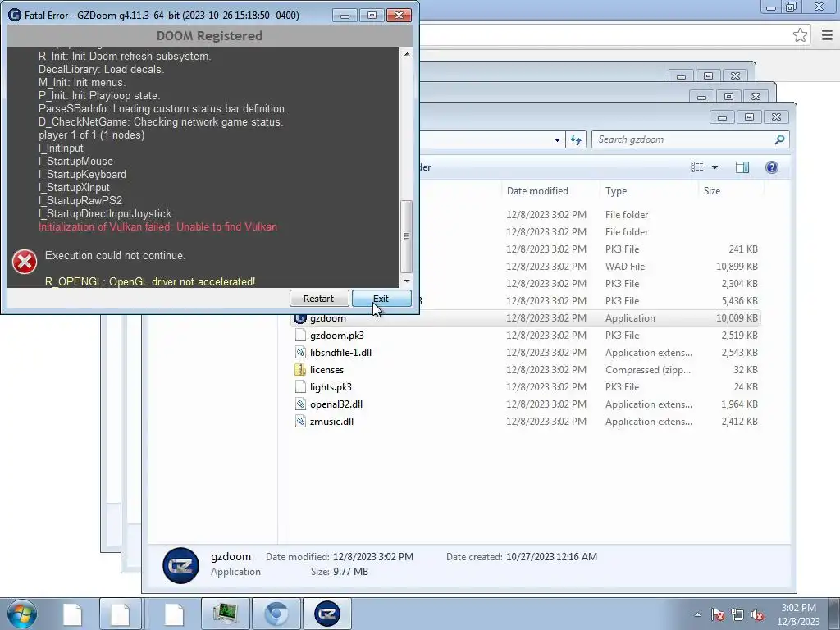The width and height of the screenshot is (840, 630).
Task: Click the refresh icon beside address bar
Action: pos(576,139)
